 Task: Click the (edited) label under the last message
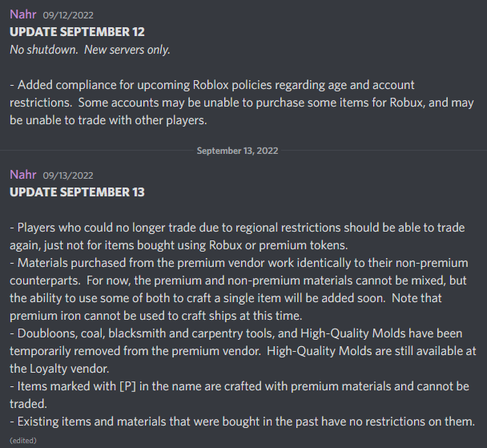(23, 441)
